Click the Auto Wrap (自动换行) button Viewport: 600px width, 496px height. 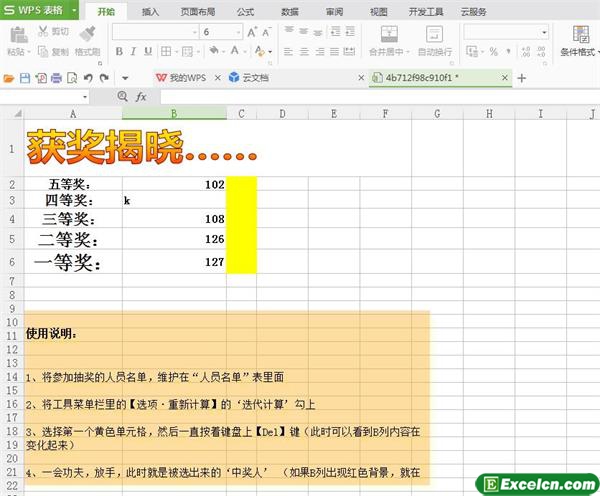434,40
